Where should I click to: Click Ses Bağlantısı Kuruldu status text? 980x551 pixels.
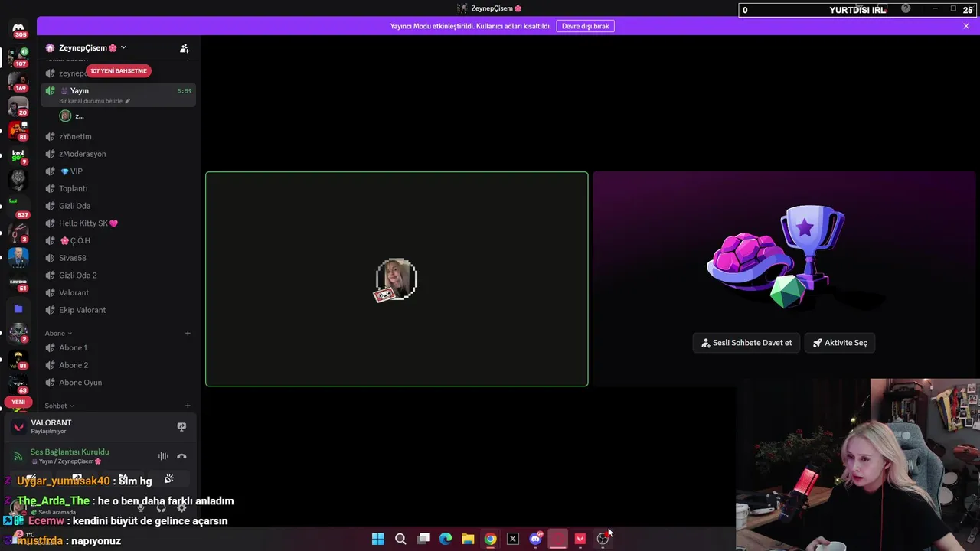70,452
